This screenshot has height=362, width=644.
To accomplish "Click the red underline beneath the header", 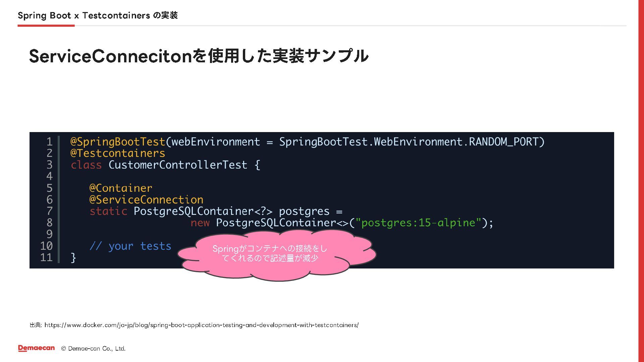I will pyautogui.click(x=46, y=25).
